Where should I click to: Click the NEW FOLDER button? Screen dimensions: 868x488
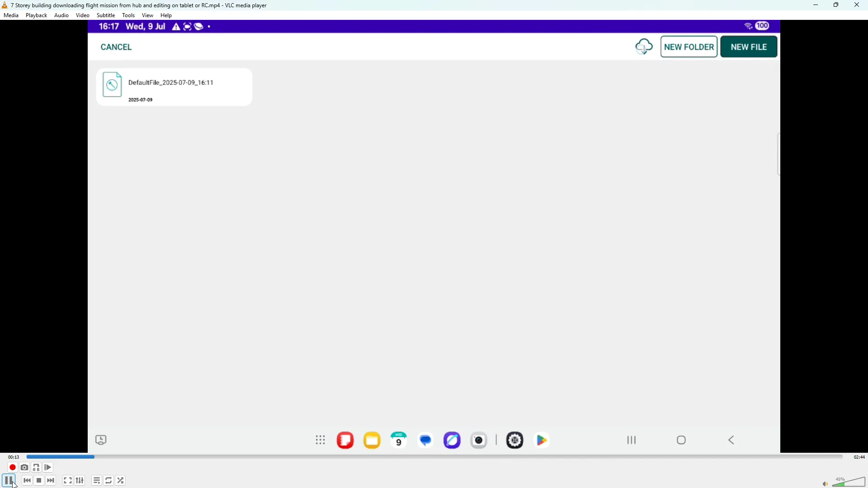point(689,47)
